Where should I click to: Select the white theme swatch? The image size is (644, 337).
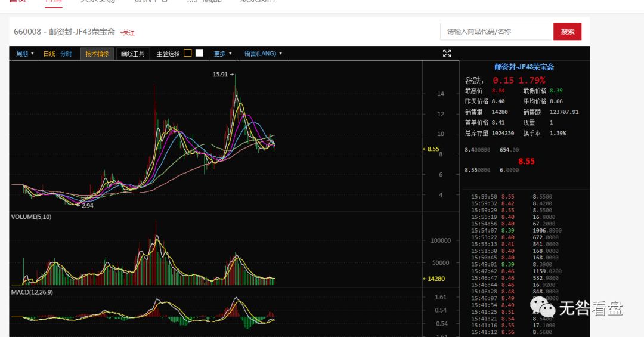pyautogui.click(x=199, y=52)
